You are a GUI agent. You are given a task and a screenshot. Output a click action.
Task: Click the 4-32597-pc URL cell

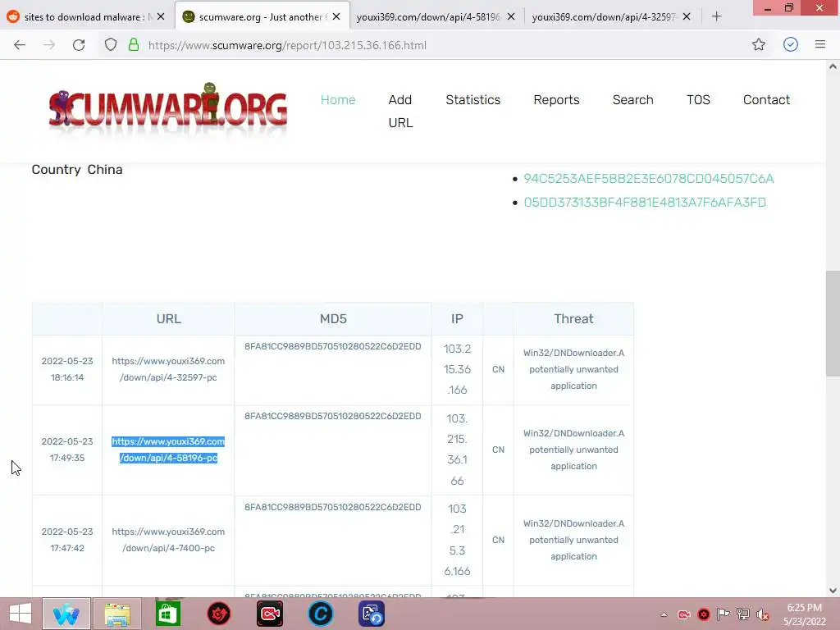168,369
